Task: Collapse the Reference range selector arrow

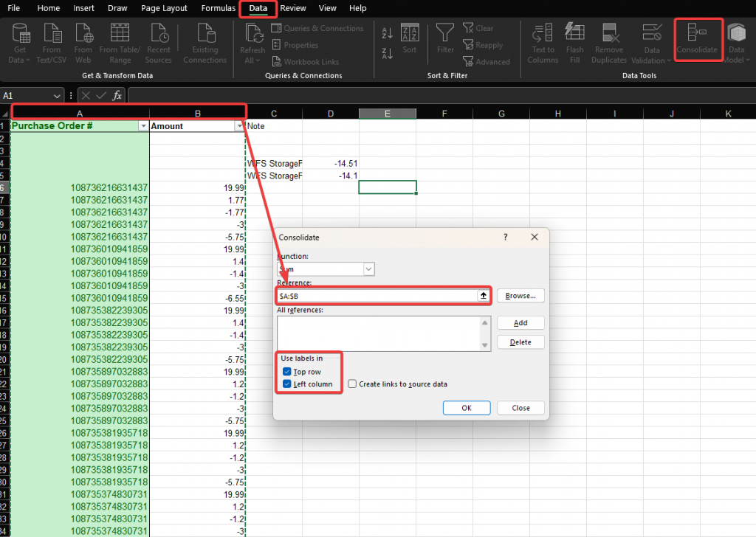Action: pos(483,296)
